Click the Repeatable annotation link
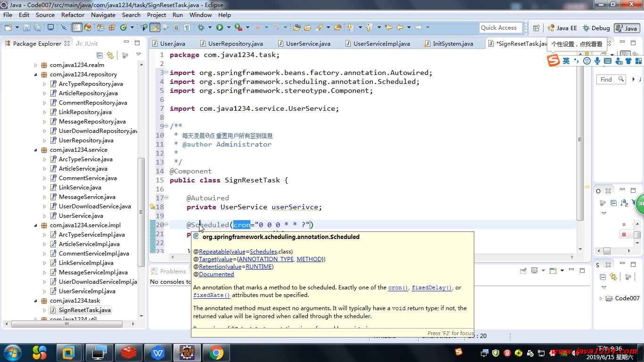This screenshot has width=644, height=362. pos(214,252)
